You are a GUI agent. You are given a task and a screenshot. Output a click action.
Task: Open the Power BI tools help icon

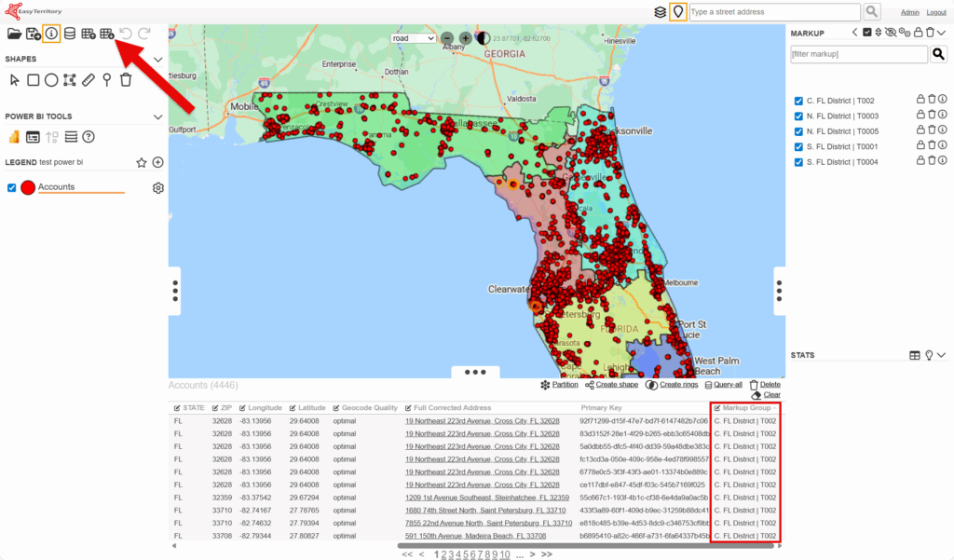click(x=89, y=137)
